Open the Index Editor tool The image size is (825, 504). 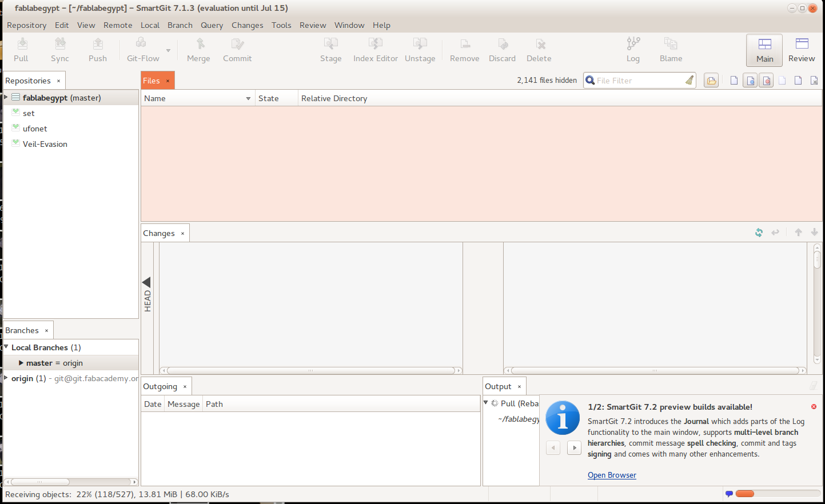pos(375,50)
